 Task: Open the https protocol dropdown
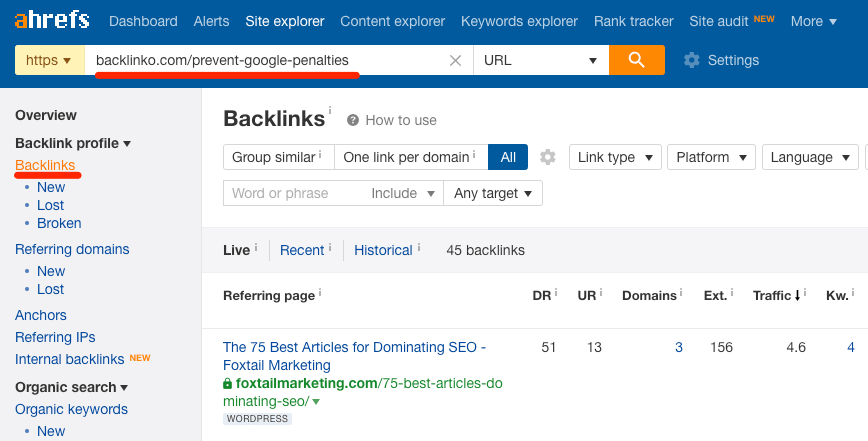[x=49, y=60]
